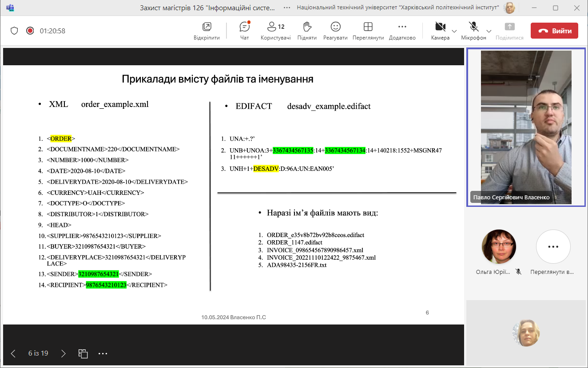Open the Переглянути view options
The height and width of the screenshot is (368, 588).
[368, 31]
